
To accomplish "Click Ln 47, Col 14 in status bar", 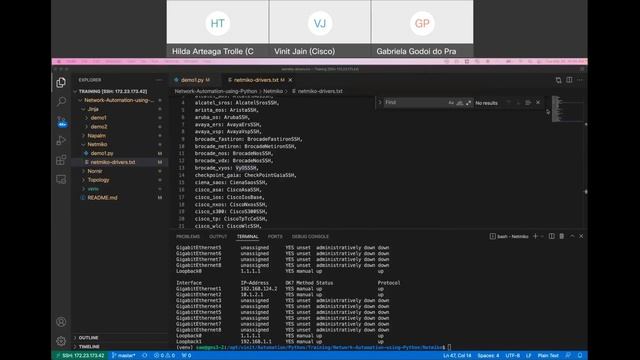I will (457, 356).
